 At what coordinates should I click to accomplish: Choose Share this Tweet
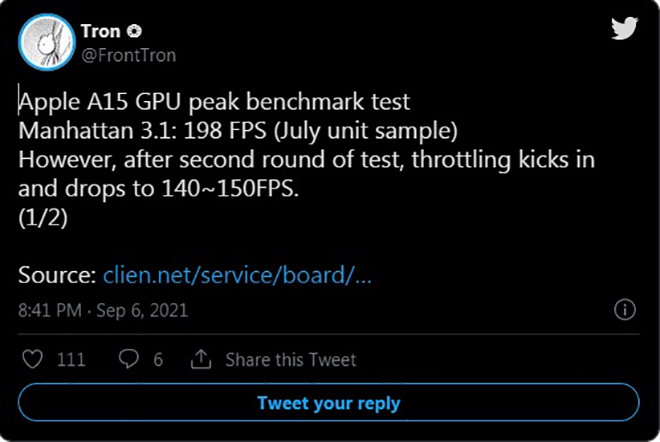(x=291, y=360)
